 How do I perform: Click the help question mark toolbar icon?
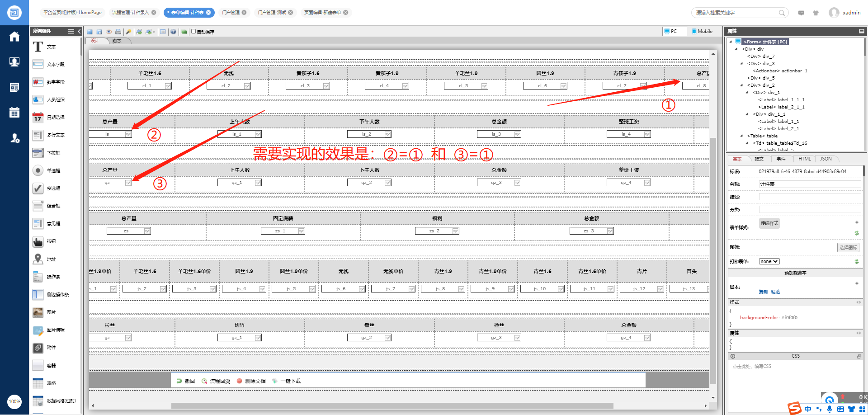click(173, 32)
